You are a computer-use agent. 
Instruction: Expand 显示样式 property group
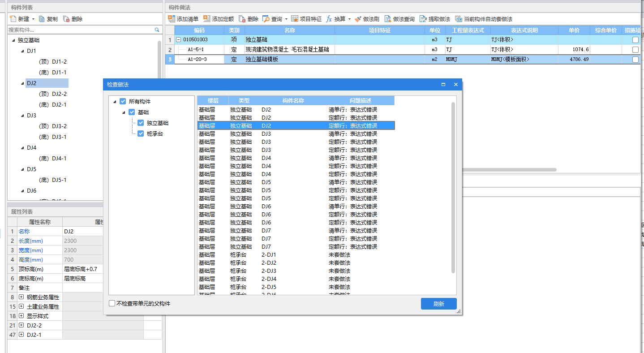pyautogui.click(x=21, y=316)
